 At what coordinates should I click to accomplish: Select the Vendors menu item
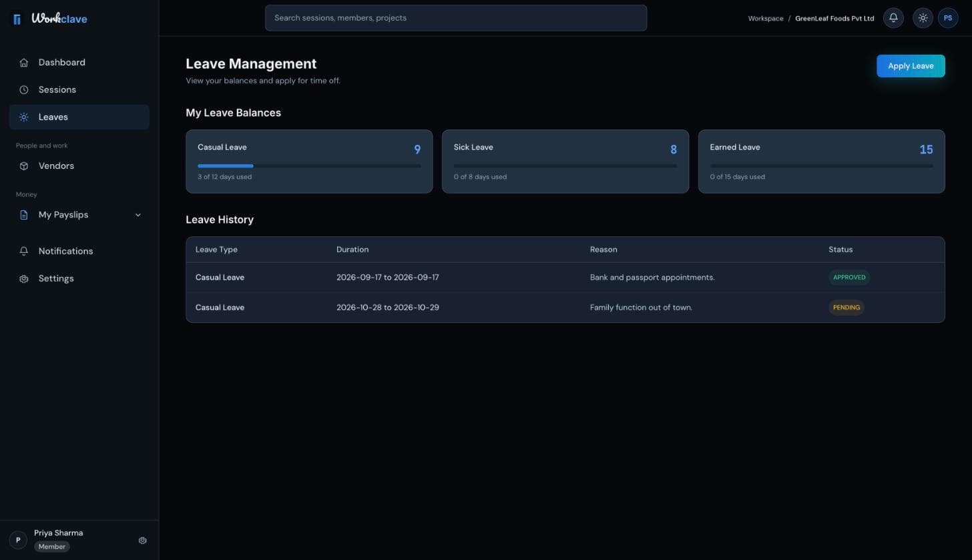(79, 166)
